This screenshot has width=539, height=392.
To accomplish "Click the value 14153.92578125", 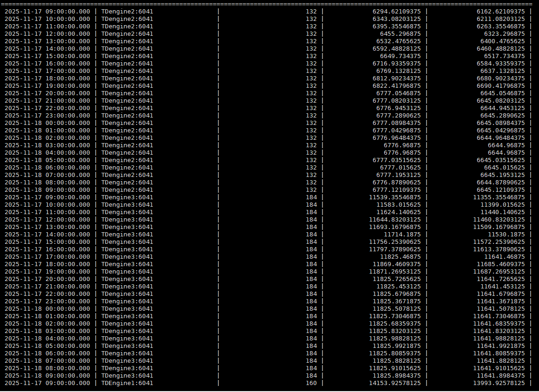I will coord(394,383).
